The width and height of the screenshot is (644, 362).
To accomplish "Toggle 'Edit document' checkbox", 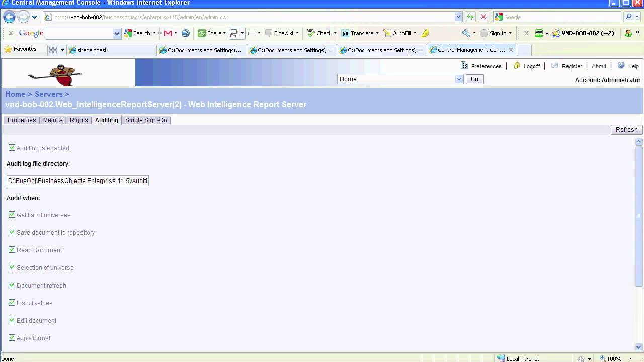I will pyautogui.click(x=12, y=320).
